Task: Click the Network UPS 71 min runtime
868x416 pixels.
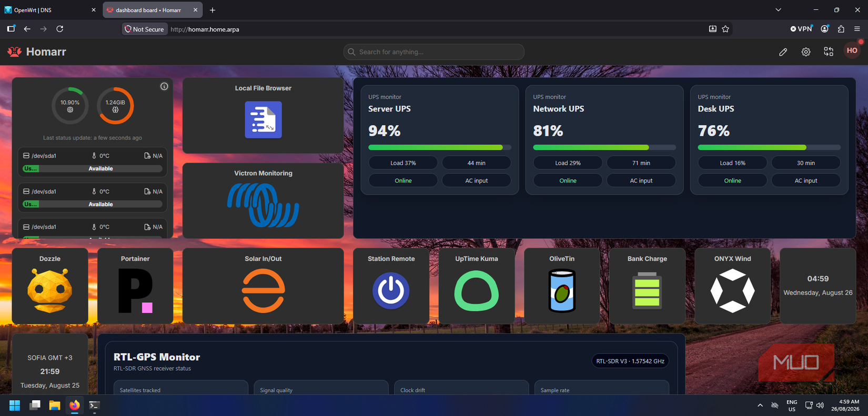Action: click(641, 163)
